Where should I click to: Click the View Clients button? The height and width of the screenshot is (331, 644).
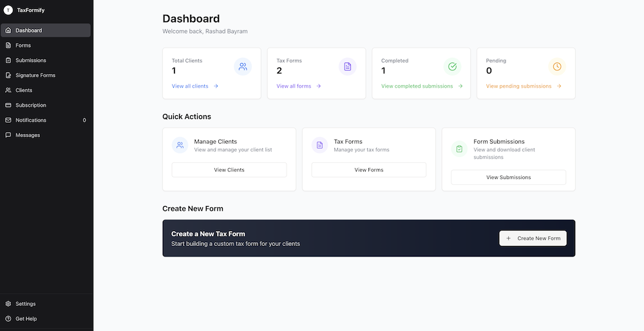(x=229, y=170)
